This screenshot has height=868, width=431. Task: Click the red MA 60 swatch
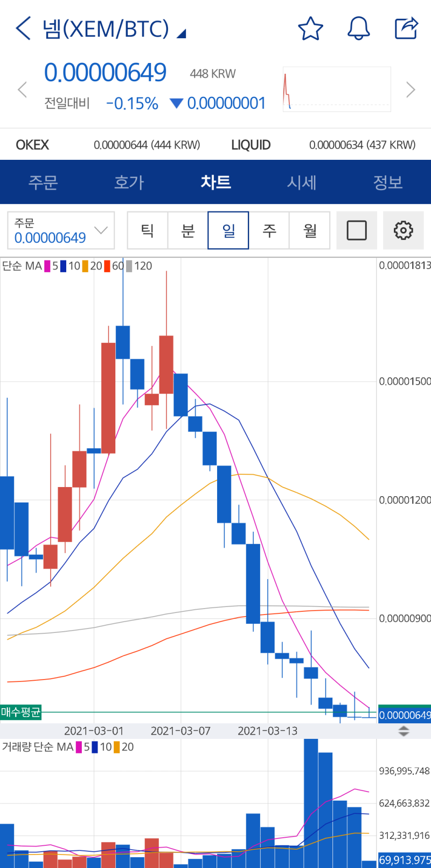point(107,266)
